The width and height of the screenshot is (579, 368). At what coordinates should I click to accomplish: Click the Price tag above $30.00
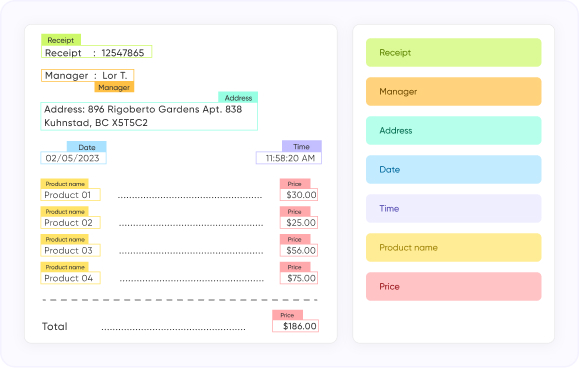(295, 183)
